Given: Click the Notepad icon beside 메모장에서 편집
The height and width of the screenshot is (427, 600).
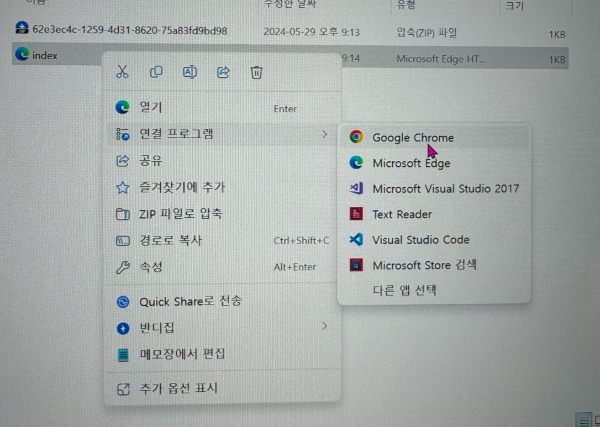Looking at the screenshot, I should point(123,355).
